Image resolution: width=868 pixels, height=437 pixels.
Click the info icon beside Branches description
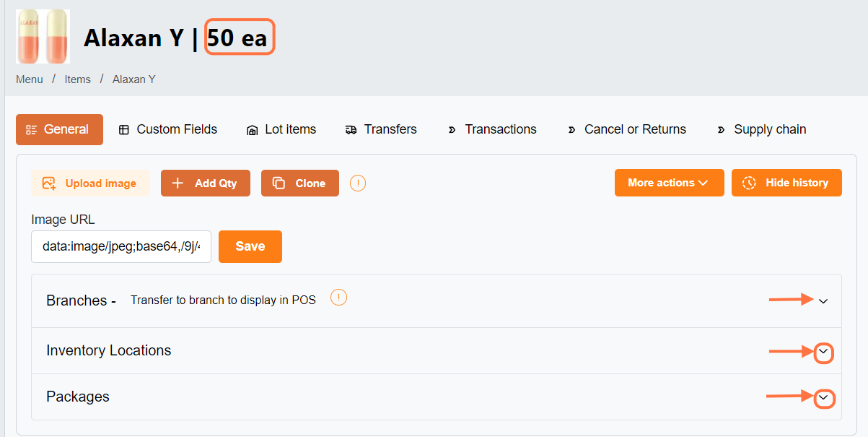[x=339, y=297]
